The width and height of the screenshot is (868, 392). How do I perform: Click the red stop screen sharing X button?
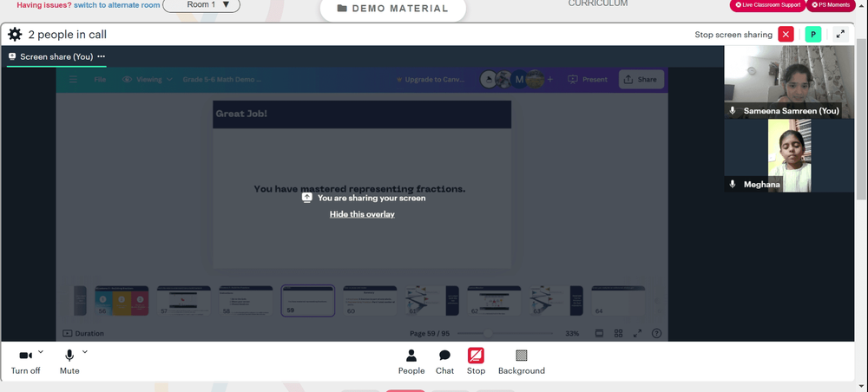[x=786, y=35]
